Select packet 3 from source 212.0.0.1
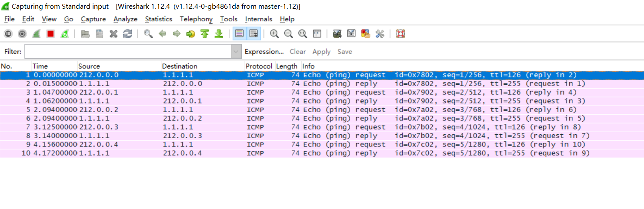Image resolution: width=644 pixels, height=209 pixels. (322, 92)
